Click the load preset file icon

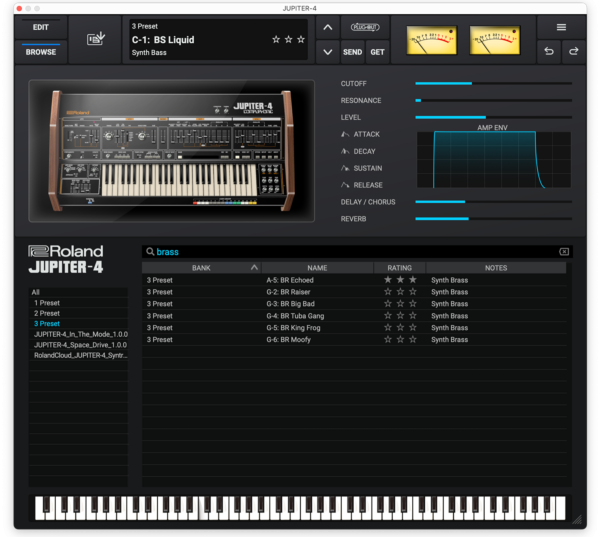click(96, 39)
